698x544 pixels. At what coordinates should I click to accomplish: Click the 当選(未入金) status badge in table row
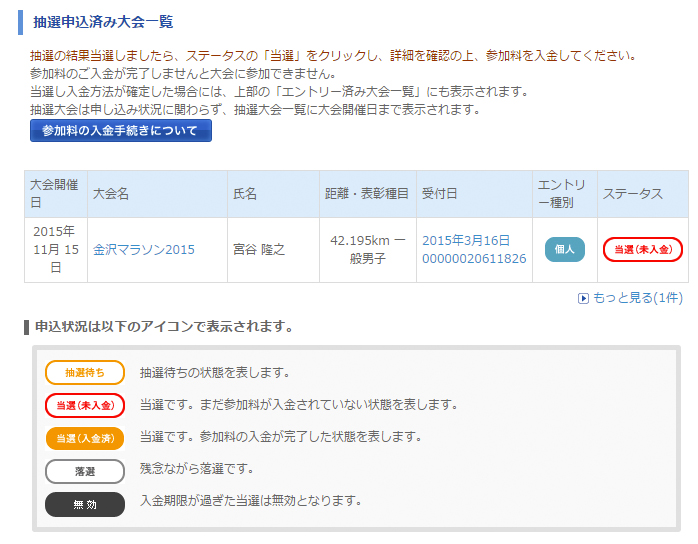[x=642, y=250]
